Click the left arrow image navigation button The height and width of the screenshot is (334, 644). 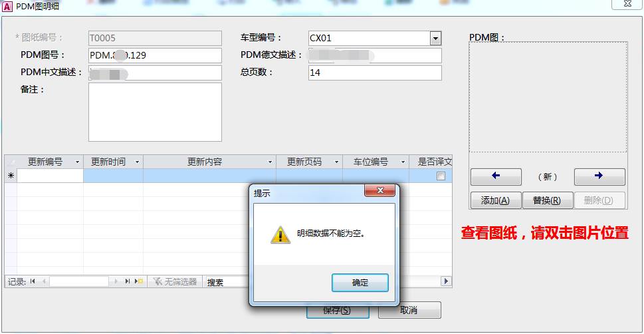tap(496, 176)
